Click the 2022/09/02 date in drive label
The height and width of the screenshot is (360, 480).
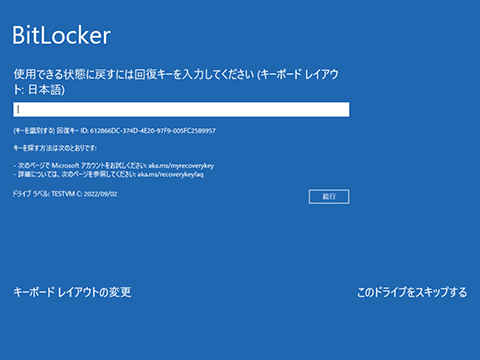pos(101,194)
